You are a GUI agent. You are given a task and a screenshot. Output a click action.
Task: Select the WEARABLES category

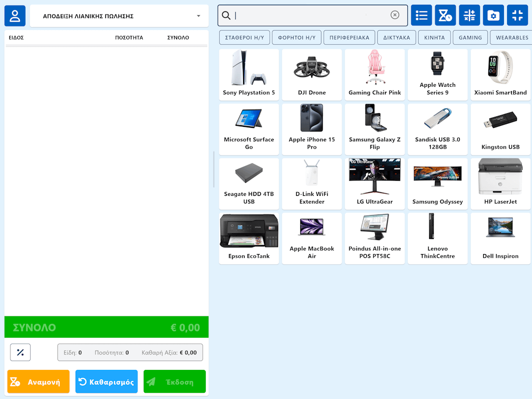511,37
